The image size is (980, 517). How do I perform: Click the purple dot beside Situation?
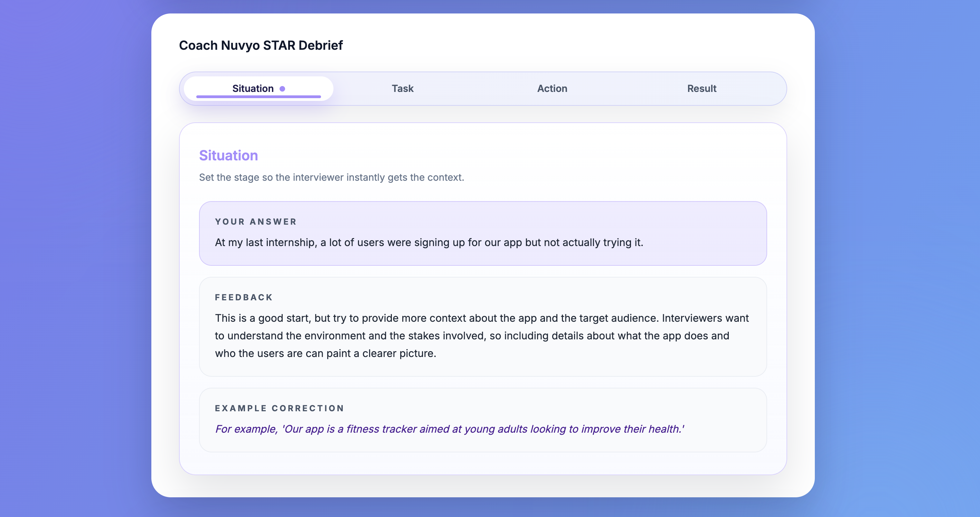[x=282, y=88]
